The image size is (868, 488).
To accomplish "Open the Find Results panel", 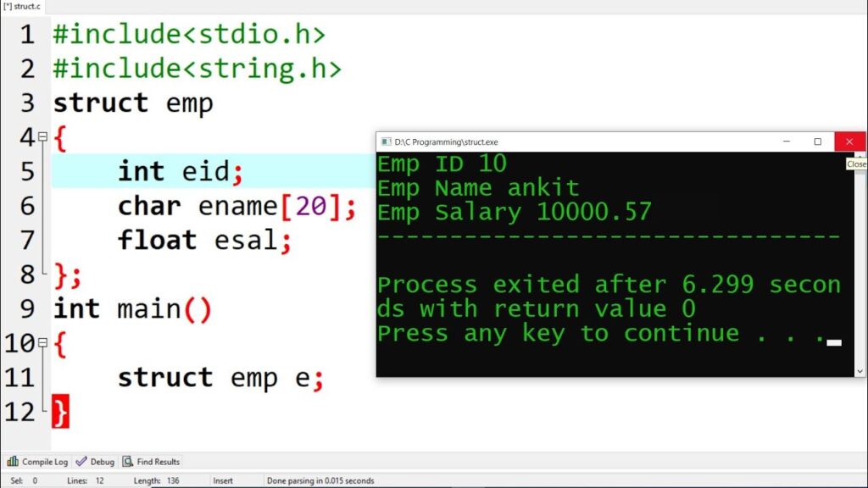I will click(151, 462).
